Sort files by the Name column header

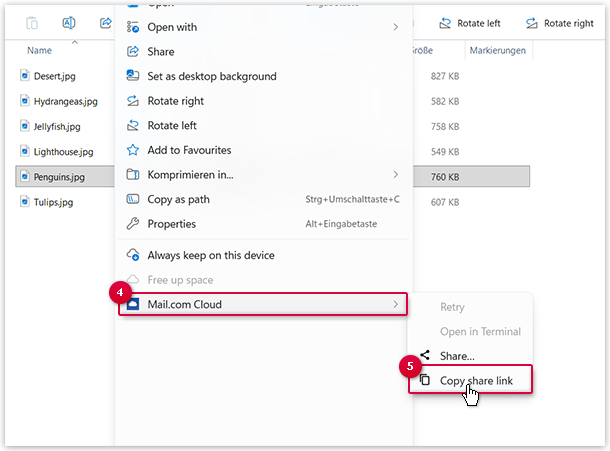40,50
